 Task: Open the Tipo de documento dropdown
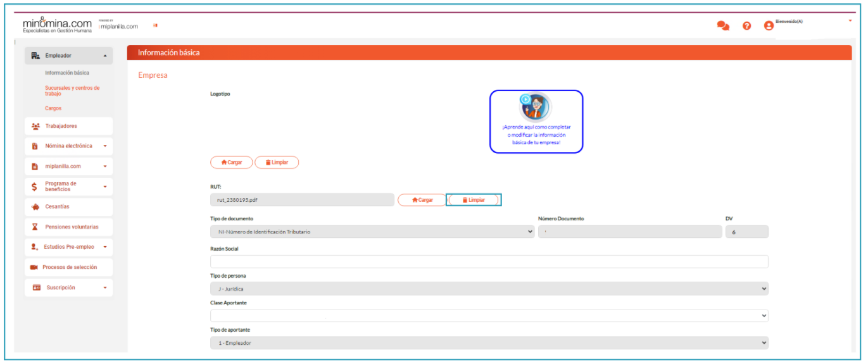pos(372,232)
